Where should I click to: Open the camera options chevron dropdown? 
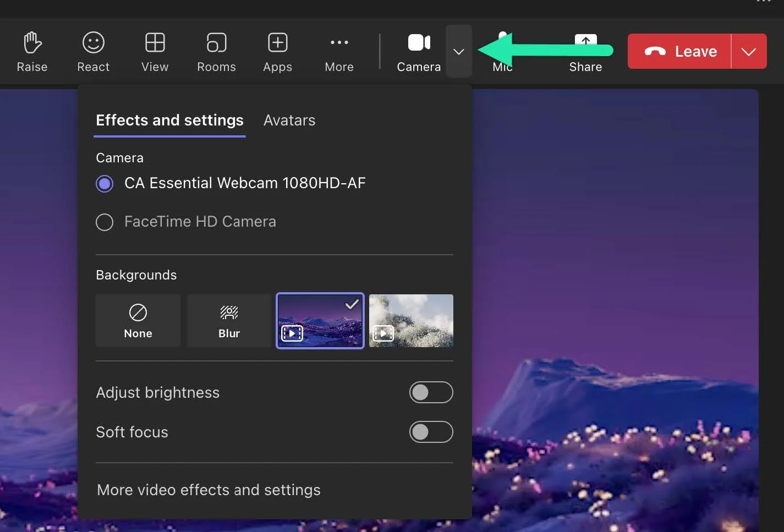[x=459, y=51]
